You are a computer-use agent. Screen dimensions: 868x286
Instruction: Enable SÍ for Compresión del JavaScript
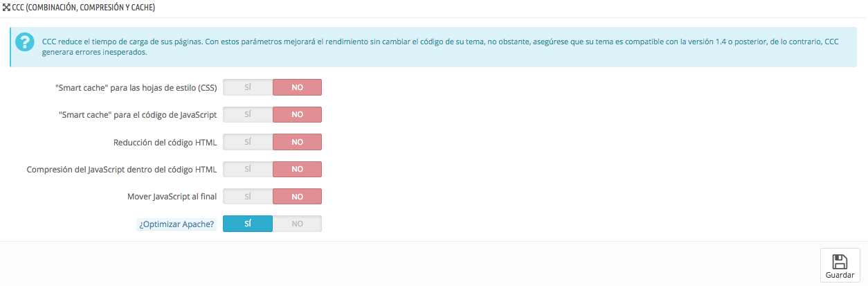(248, 169)
